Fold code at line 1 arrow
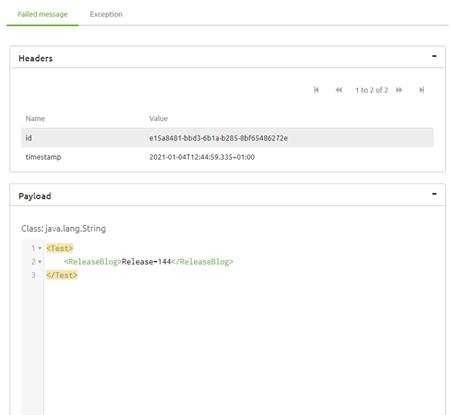The width and height of the screenshot is (452, 415). coord(40,248)
